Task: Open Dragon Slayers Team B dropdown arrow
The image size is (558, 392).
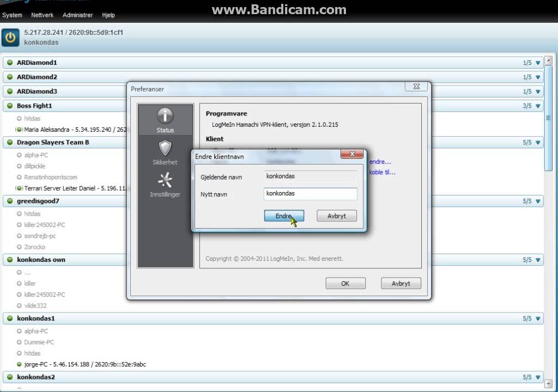Action: point(538,142)
